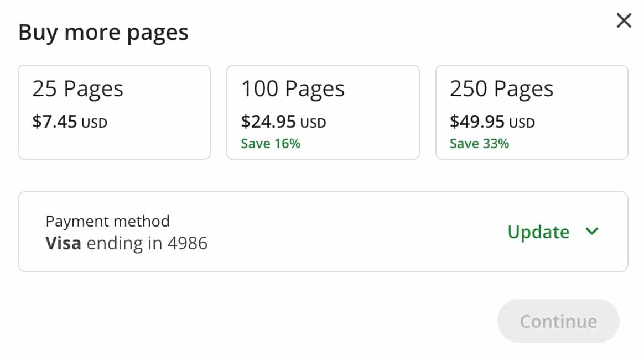Dismiss the purchase dialog with X
Screen dimensions: 644x357
pyautogui.click(x=624, y=20)
